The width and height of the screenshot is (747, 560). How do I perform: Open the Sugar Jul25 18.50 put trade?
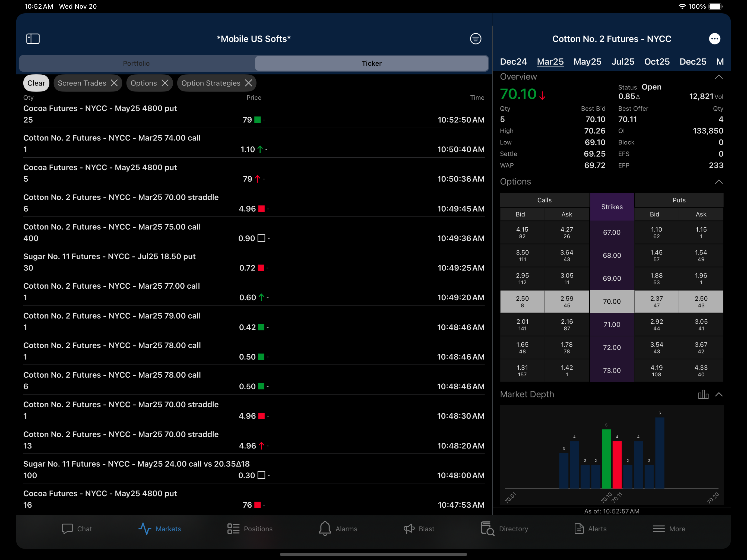(254, 262)
